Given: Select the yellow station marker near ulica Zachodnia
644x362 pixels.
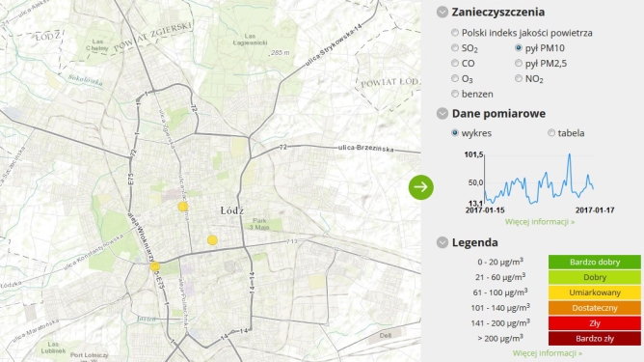Looking at the screenshot, I should tap(183, 207).
